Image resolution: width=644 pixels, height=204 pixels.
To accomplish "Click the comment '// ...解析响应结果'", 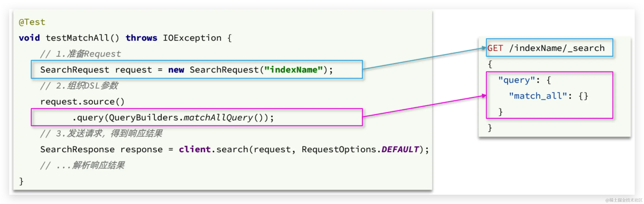I will click(82, 166).
